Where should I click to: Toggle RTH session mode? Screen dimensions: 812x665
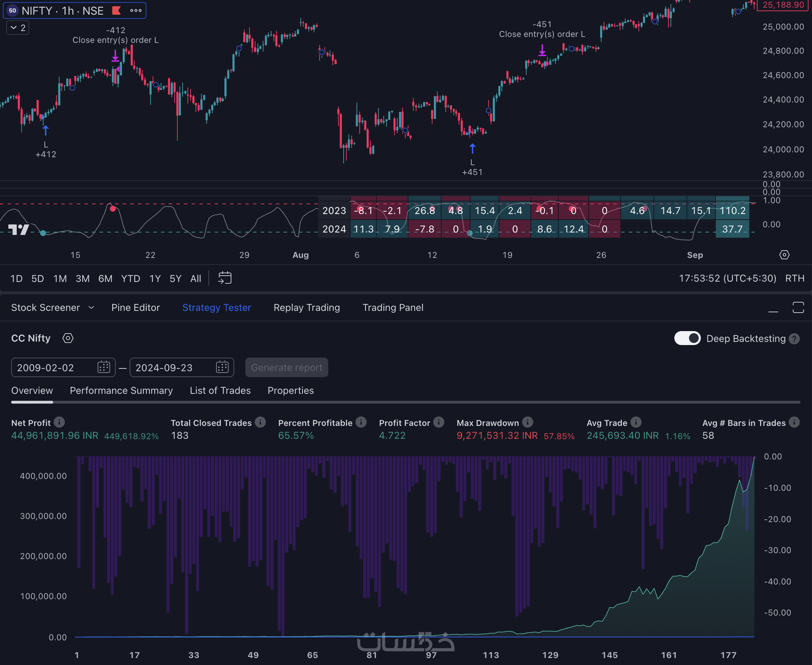[x=794, y=278]
